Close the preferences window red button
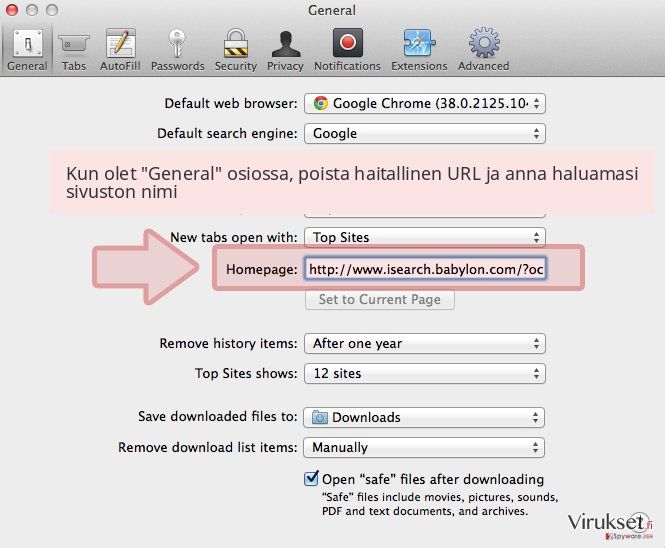The width and height of the screenshot is (665, 548). [12, 10]
